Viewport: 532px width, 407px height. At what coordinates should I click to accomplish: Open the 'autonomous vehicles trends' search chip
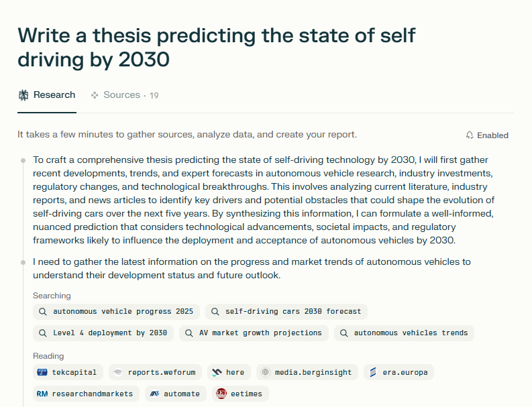coord(404,333)
